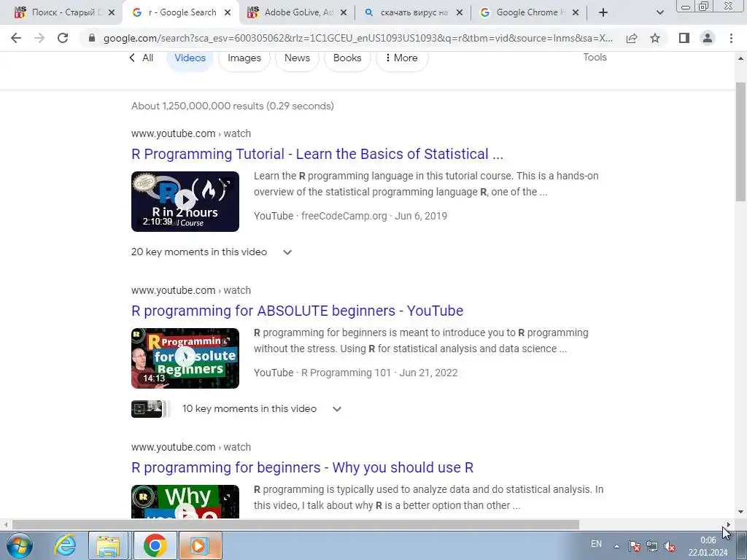Click the network tray icon
747x560 pixels.
(651, 546)
